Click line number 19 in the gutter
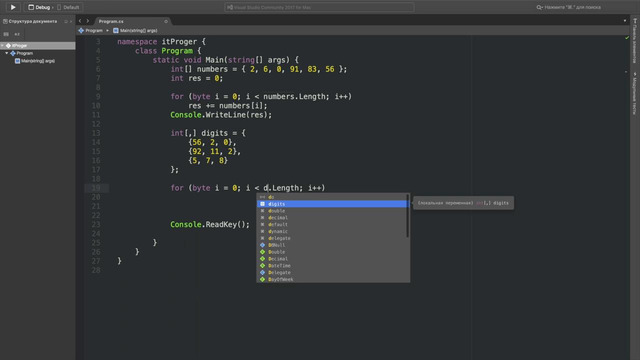Image resolution: width=640 pixels, height=360 pixels. pos(96,188)
